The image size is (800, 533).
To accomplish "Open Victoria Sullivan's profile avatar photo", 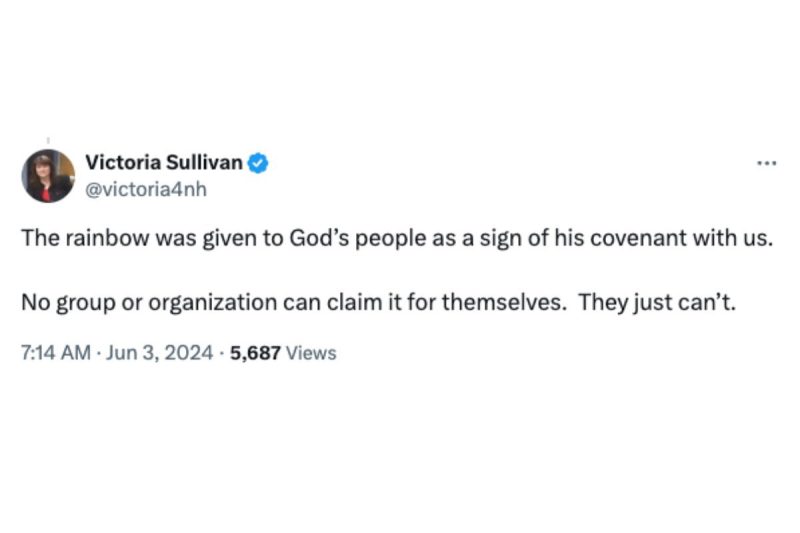I will tap(48, 175).
